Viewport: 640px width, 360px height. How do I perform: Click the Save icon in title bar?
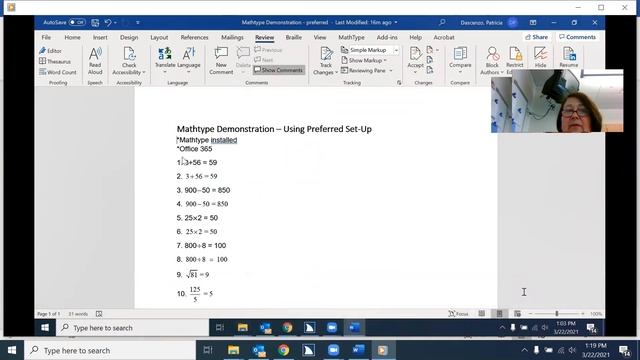95,22
